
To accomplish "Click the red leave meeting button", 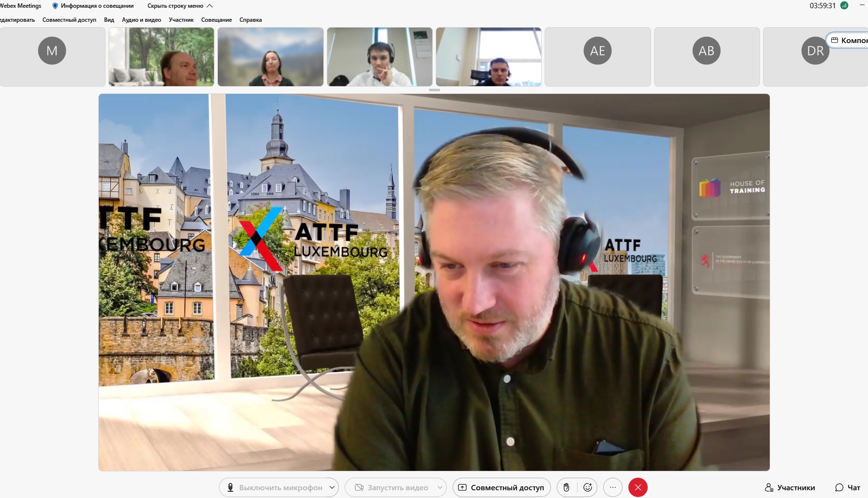I will (638, 487).
